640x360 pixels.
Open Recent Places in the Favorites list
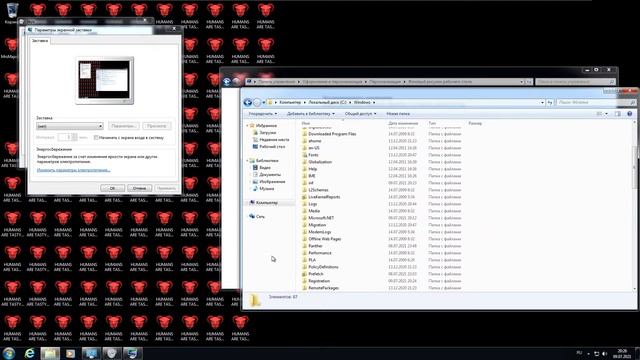[274, 140]
